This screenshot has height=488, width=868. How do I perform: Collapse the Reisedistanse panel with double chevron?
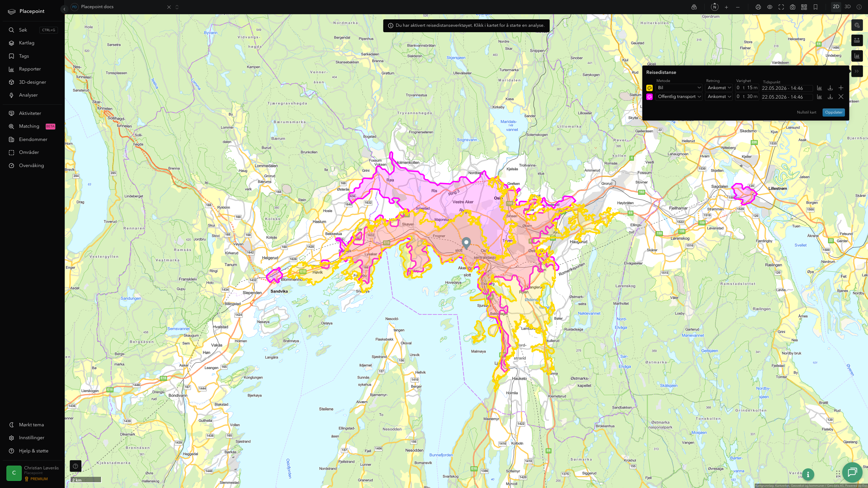click(857, 71)
